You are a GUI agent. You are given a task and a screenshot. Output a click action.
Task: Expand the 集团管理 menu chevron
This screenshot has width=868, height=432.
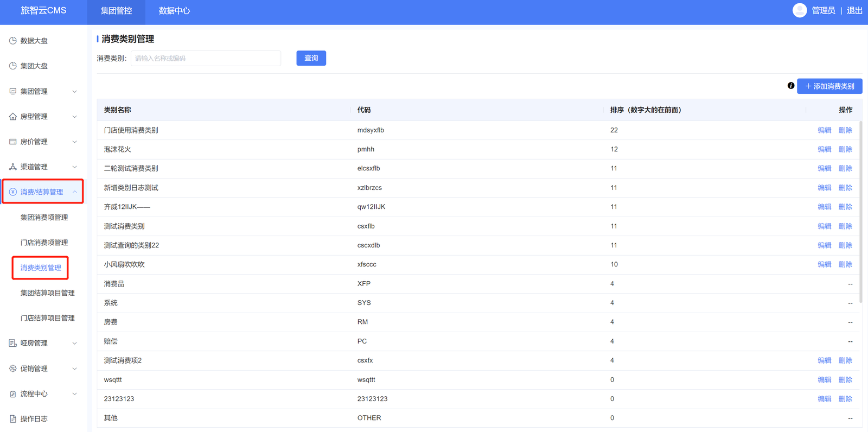pos(75,91)
